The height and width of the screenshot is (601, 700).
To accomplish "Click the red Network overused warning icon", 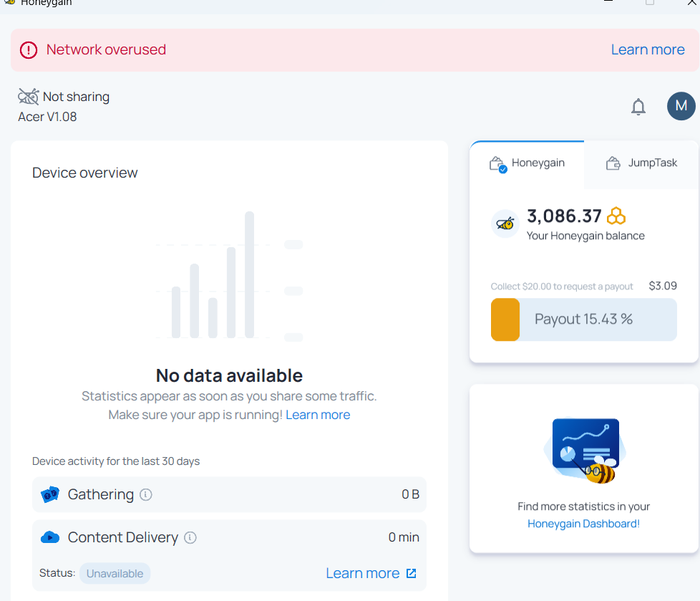I will (x=29, y=50).
